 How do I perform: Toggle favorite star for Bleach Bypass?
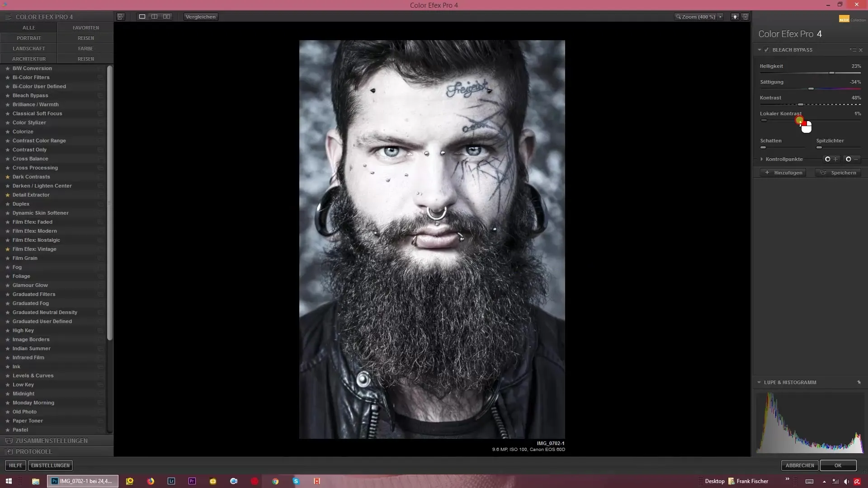click(8, 95)
